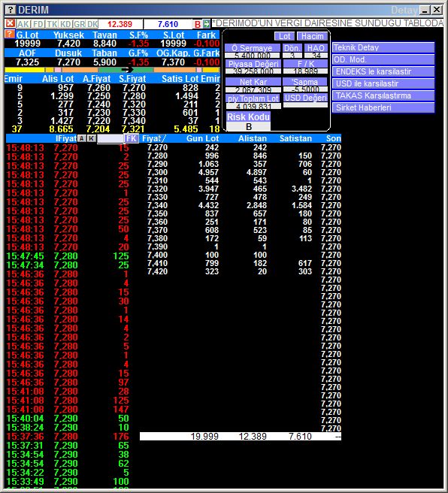Screen dimensions: 448x493
Task: Open Teknik Detay
Action: tap(383, 47)
